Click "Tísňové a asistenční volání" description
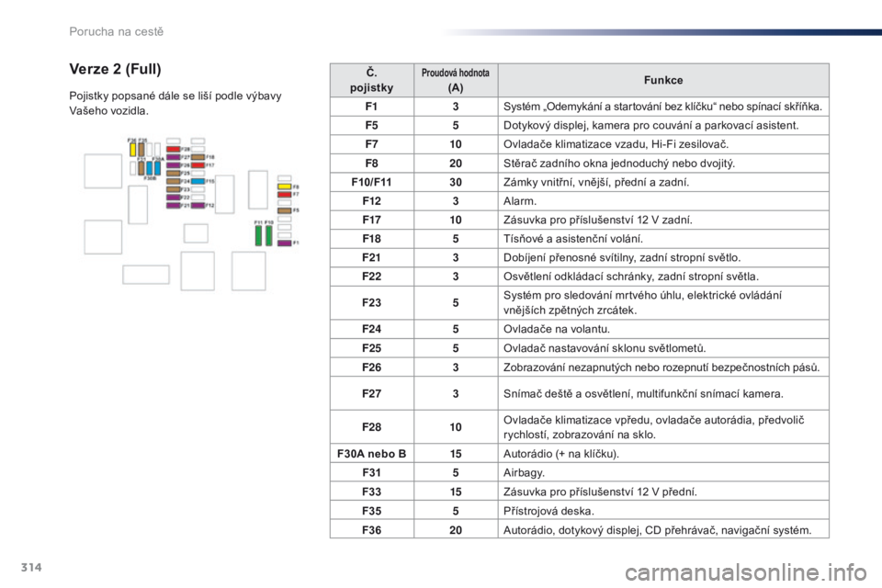This screenshot has width=882, height=588. point(573,239)
